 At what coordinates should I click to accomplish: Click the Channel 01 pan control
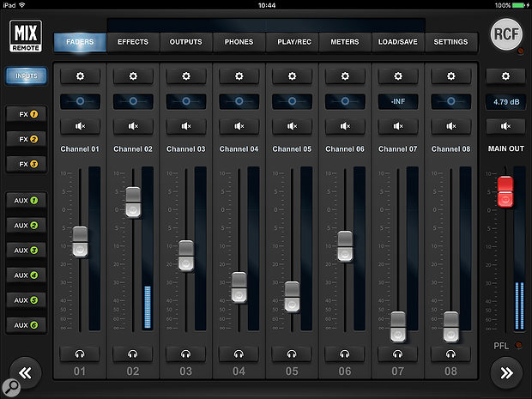[80, 101]
